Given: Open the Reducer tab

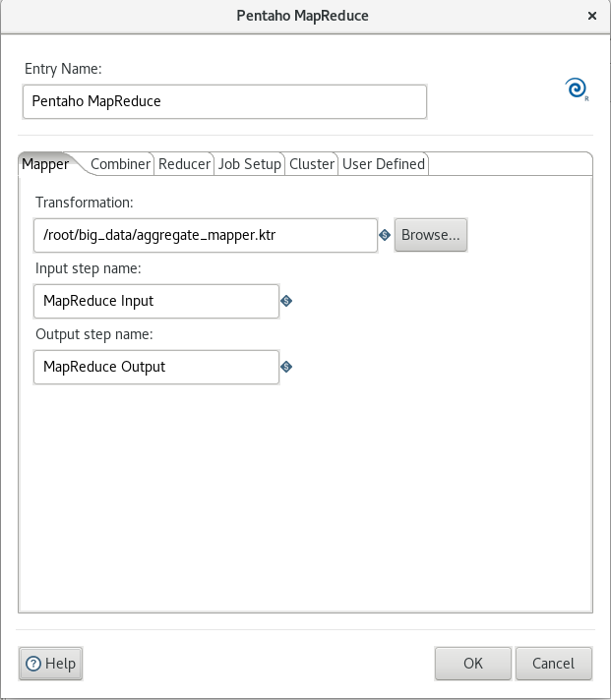Looking at the screenshot, I should pos(184,164).
